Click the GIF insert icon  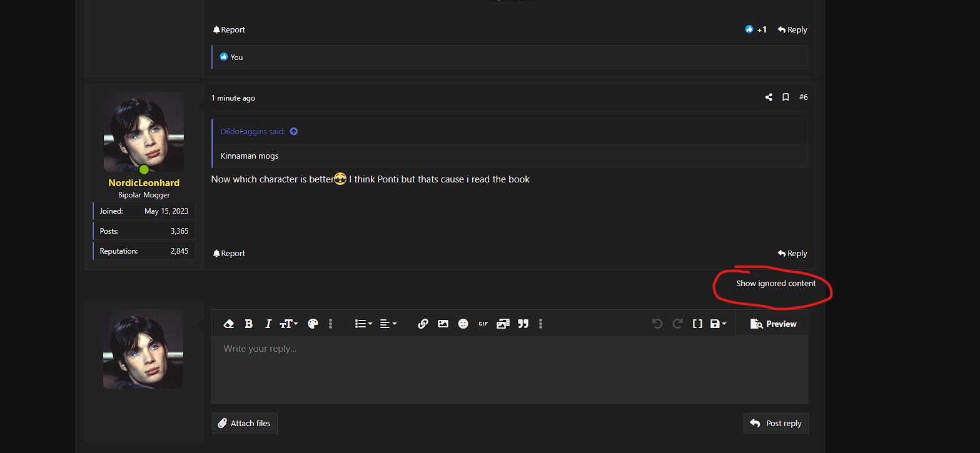coord(483,324)
